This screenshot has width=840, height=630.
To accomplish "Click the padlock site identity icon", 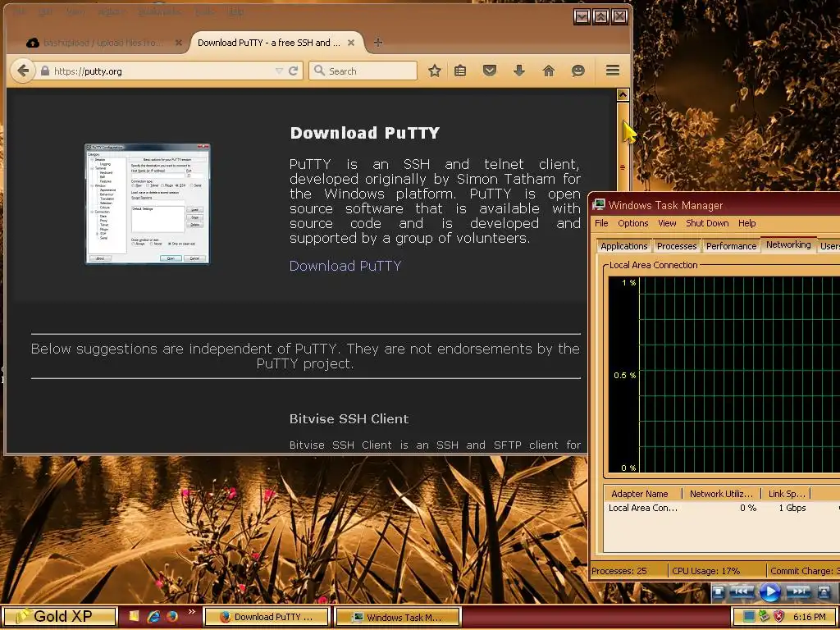I will [x=45, y=71].
